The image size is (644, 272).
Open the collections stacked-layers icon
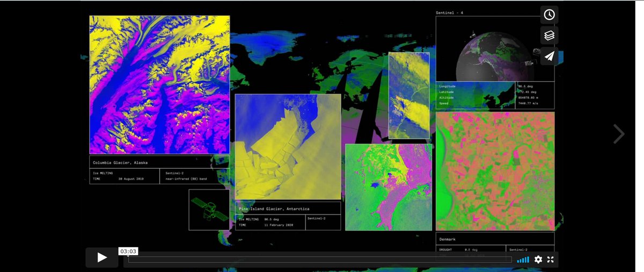[x=549, y=35]
